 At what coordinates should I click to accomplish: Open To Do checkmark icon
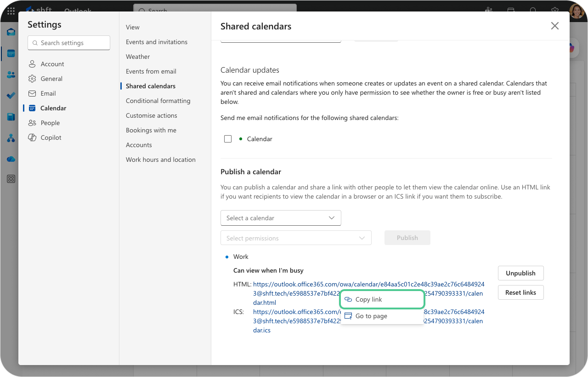pyautogui.click(x=11, y=96)
